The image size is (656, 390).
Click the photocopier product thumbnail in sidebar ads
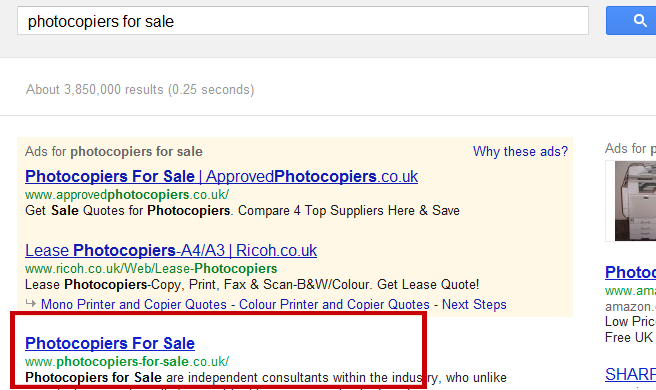pos(635,201)
